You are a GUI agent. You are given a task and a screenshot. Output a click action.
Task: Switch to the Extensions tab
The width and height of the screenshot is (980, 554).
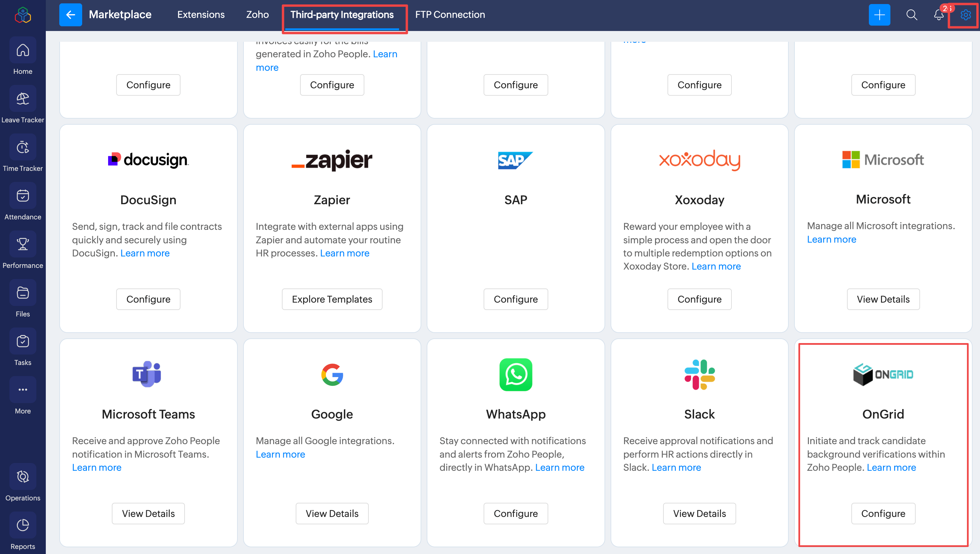tap(201, 14)
